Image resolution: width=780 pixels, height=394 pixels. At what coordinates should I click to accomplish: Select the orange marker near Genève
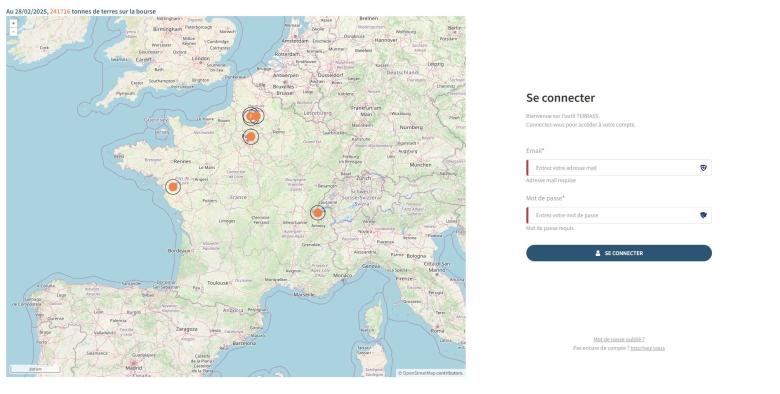coord(317,213)
